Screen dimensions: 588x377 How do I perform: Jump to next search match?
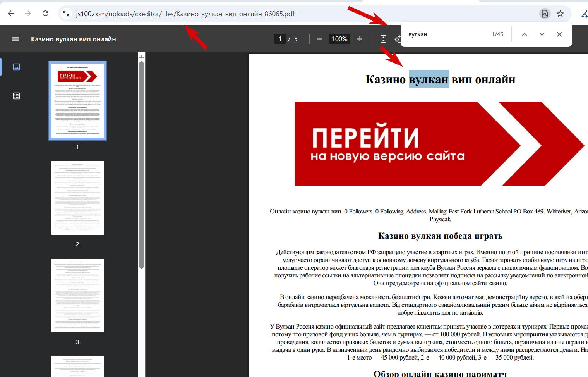click(542, 34)
